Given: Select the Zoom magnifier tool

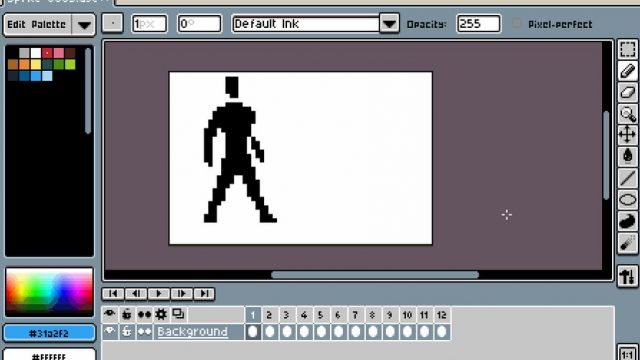Looking at the screenshot, I should click(x=627, y=114).
